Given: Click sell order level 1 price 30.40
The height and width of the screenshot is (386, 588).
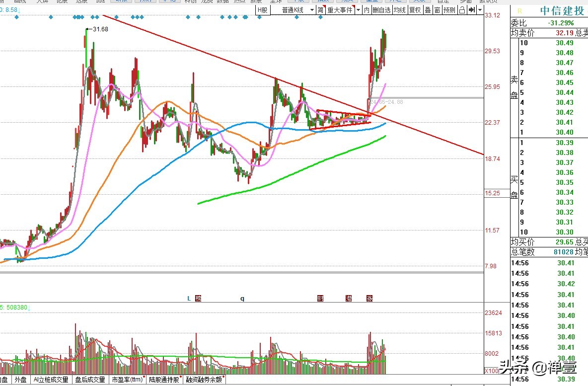Looking at the screenshot, I should click(564, 132).
